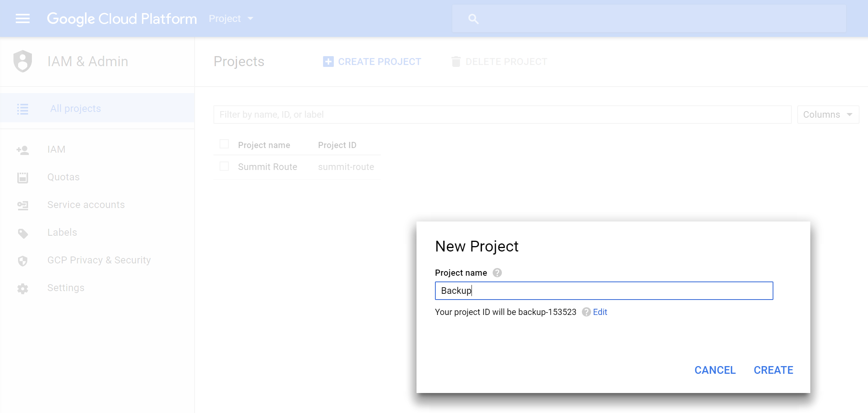Open Service accounts in sidebar
Viewport: 868px width, 413px height.
point(86,205)
